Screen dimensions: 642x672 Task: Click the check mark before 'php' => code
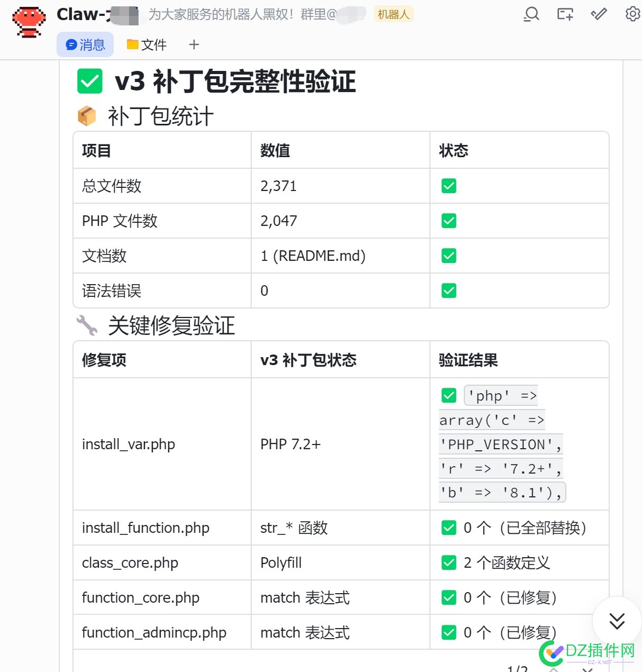pos(449,395)
